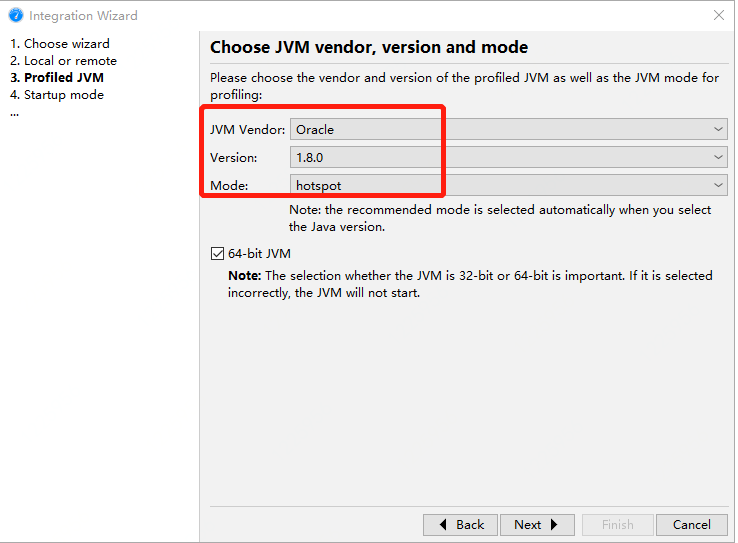This screenshot has width=738, height=543.
Task: Click the 1.8.0 version combo box field
Action: click(x=500, y=157)
